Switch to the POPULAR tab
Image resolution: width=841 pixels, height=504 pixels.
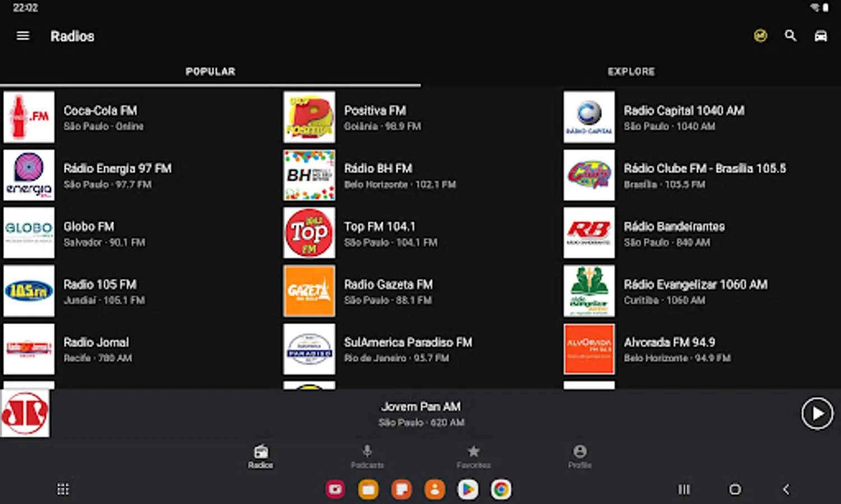[x=211, y=72]
